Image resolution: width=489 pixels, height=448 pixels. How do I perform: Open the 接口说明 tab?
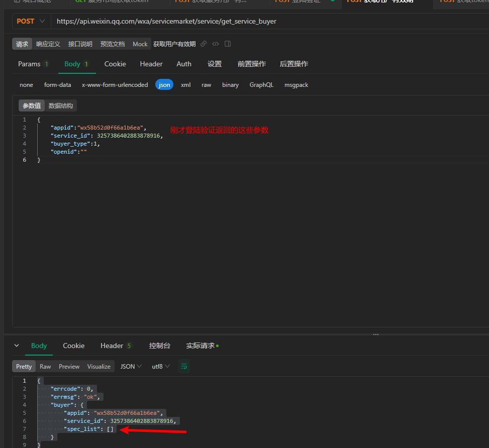click(80, 44)
